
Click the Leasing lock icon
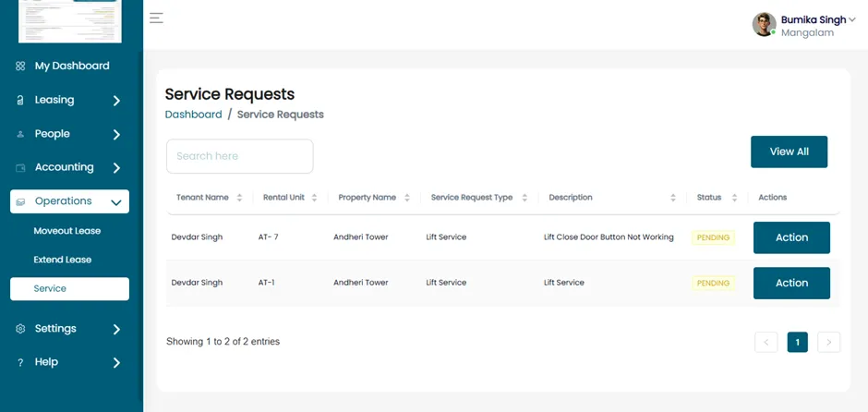point(20,101)
